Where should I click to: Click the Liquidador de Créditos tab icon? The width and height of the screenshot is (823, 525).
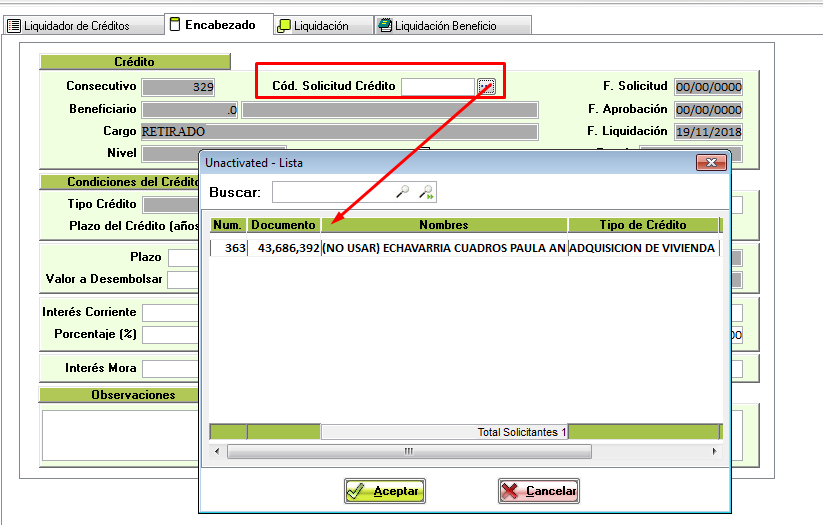coord(14,26)
